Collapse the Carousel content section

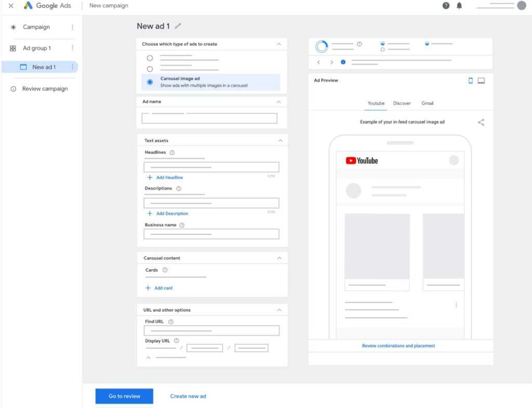pyautogui.click(x=280, y=258)
